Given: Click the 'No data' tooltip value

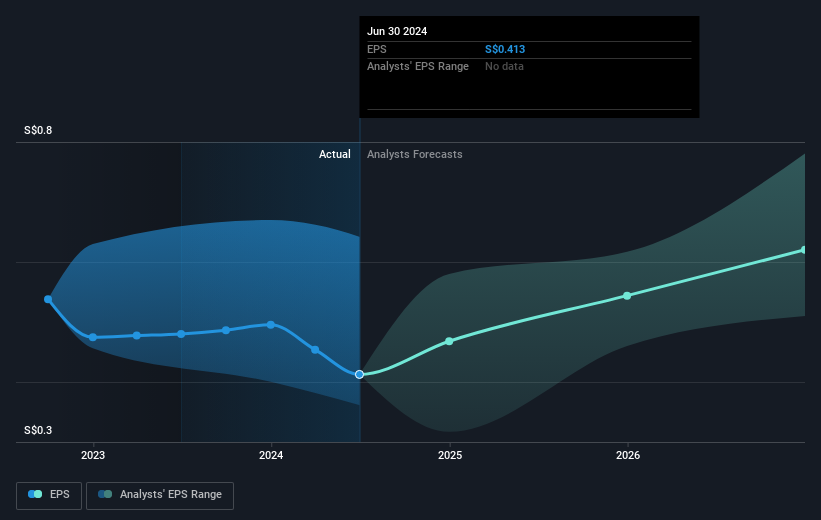Looking at the screenshot, I should 504,67.
